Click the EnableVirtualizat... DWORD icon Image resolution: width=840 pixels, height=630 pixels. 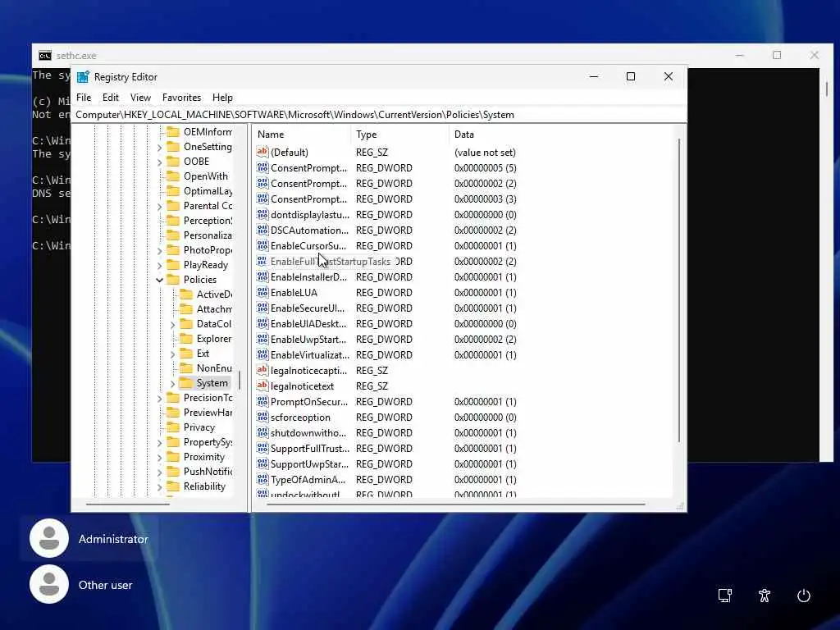click(x=262, y=354)
